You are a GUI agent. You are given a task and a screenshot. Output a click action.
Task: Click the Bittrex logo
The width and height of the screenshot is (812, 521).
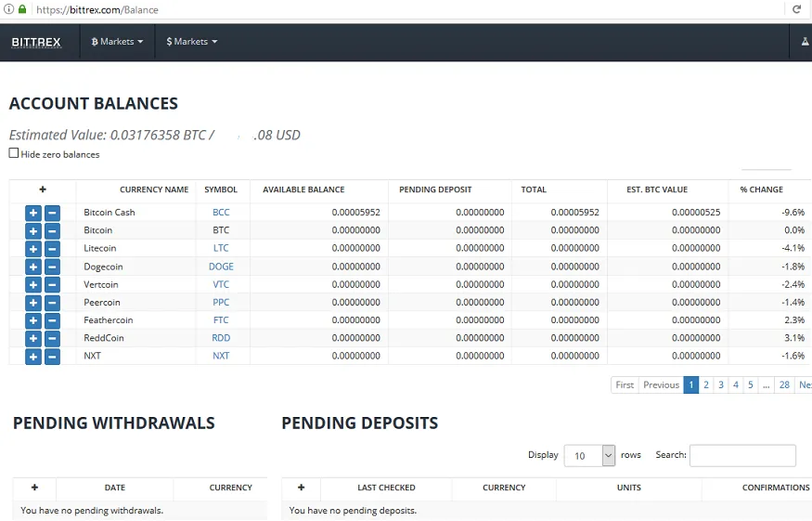[36, 42]
